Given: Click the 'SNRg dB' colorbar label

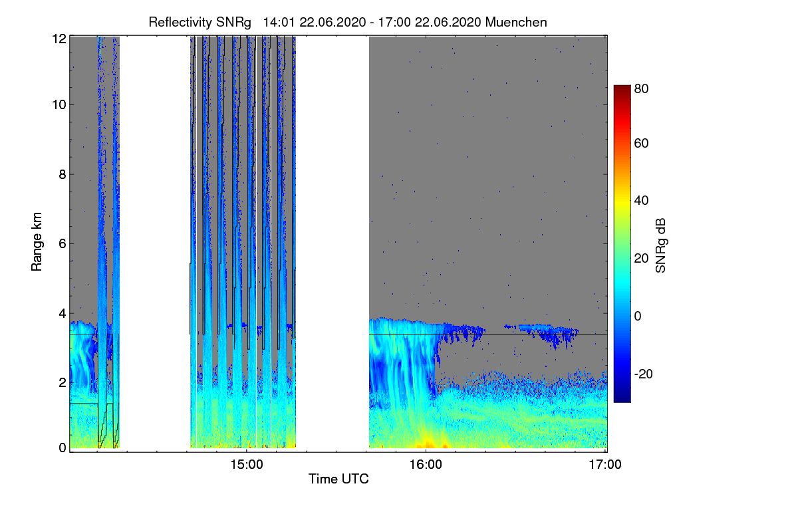Looking at the screenshot, I should 661,244.
